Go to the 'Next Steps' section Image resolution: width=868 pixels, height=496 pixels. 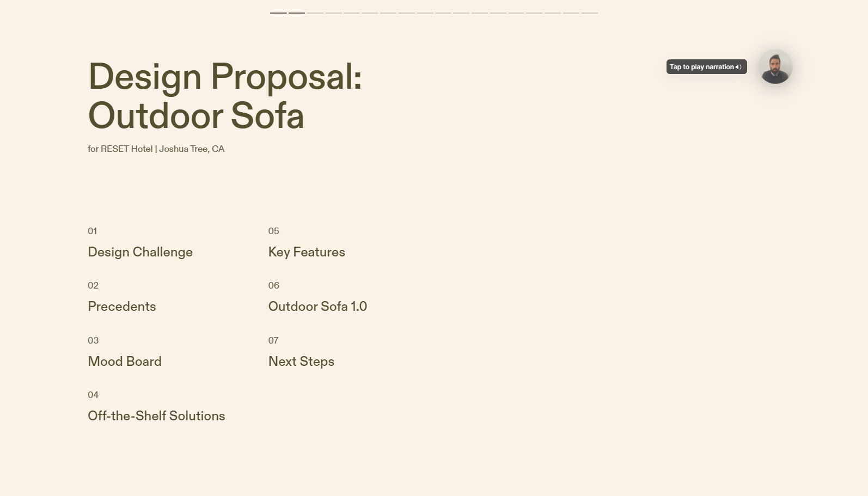[x=301, y=362]
